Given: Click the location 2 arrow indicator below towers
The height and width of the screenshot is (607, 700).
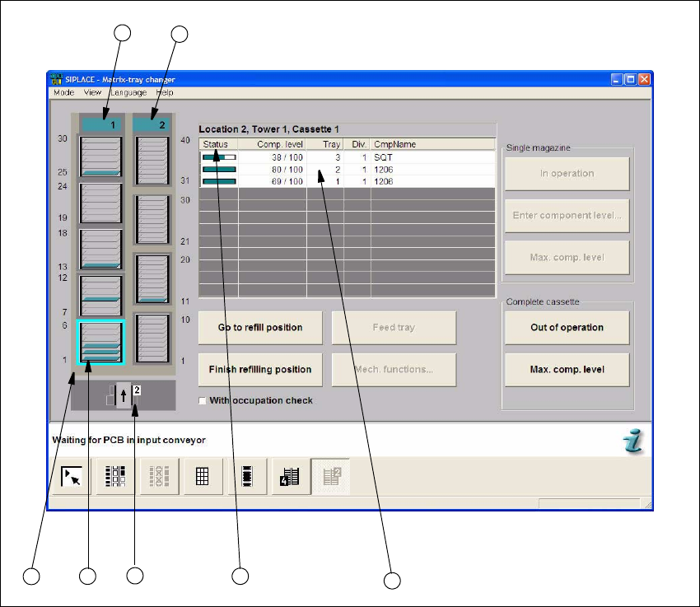Looking at the screenshot, I should click(123, 395).
